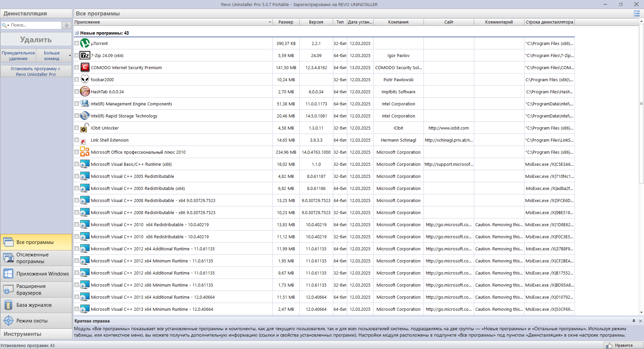The width and height of the screenshot is (644, 349).
Task: Sort by Дата установки column header
Action: 360,22
